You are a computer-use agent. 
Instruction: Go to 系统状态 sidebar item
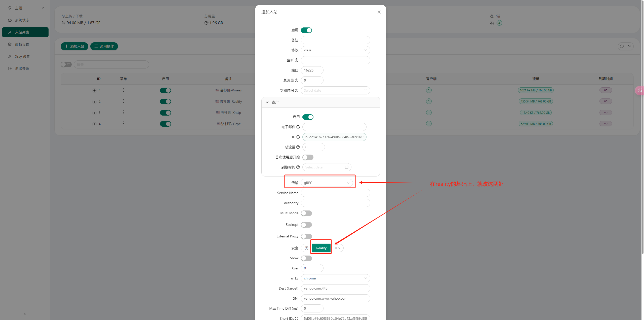click(22, 20)
